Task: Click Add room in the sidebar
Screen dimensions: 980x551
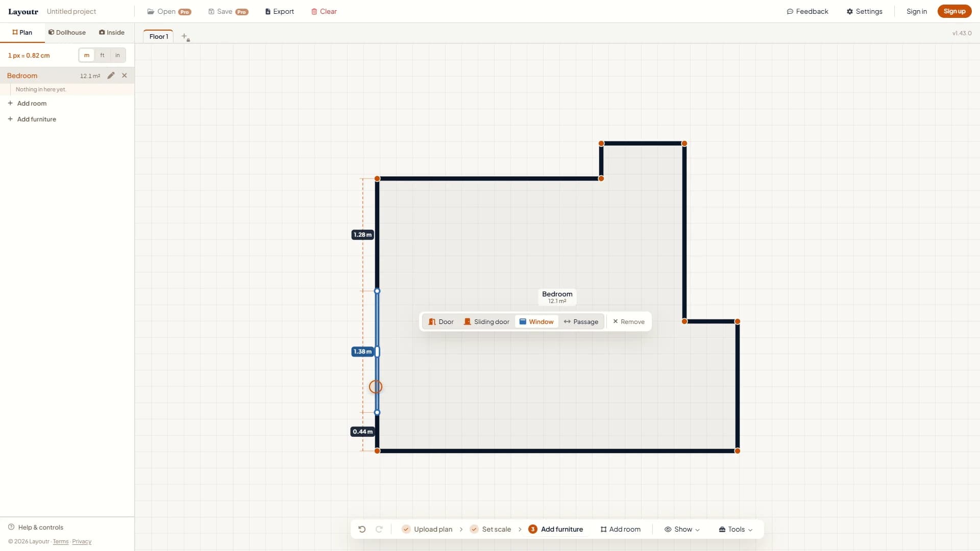Action: [27, 103]
